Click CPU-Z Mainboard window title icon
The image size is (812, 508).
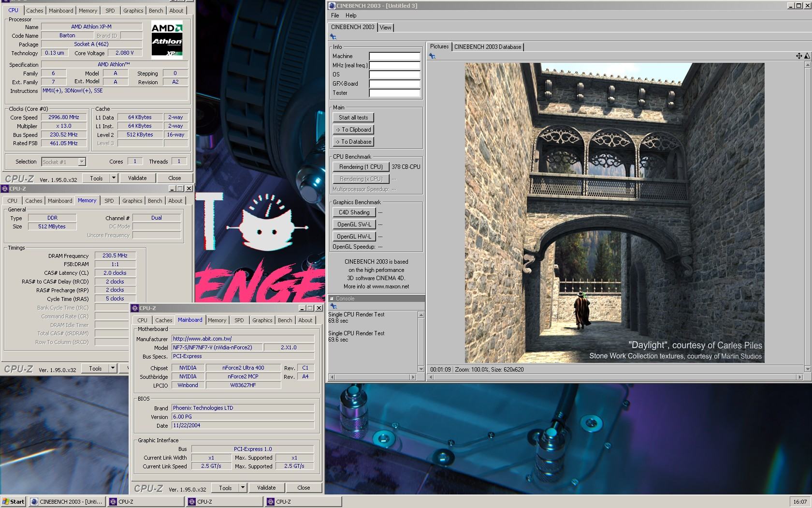point(135,308)
